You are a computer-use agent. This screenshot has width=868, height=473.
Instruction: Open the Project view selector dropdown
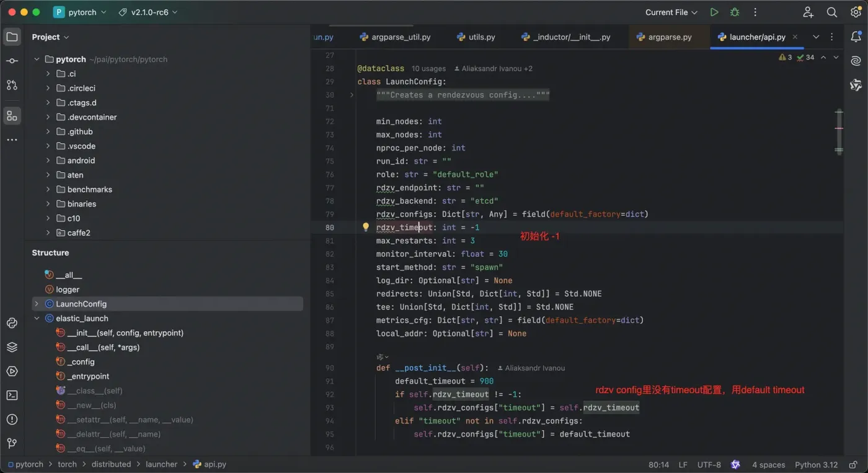51,37
